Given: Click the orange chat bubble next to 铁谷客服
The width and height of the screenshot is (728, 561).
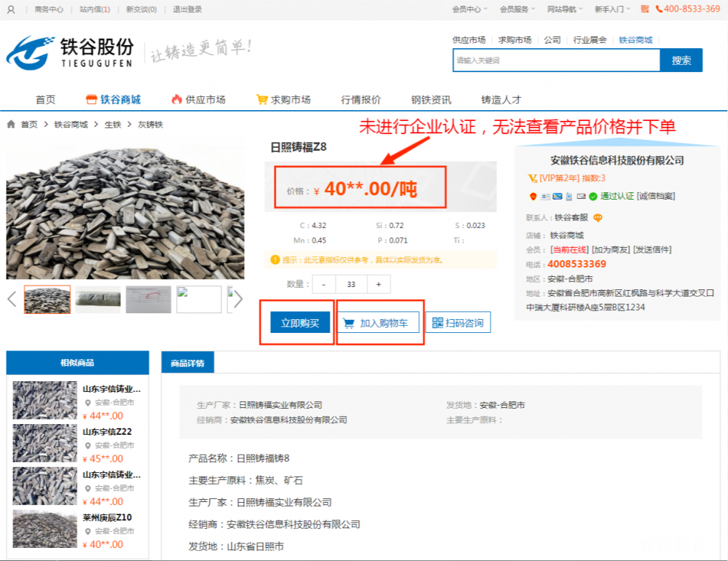Looking at the screenshot, I should (x=598, y=217).
